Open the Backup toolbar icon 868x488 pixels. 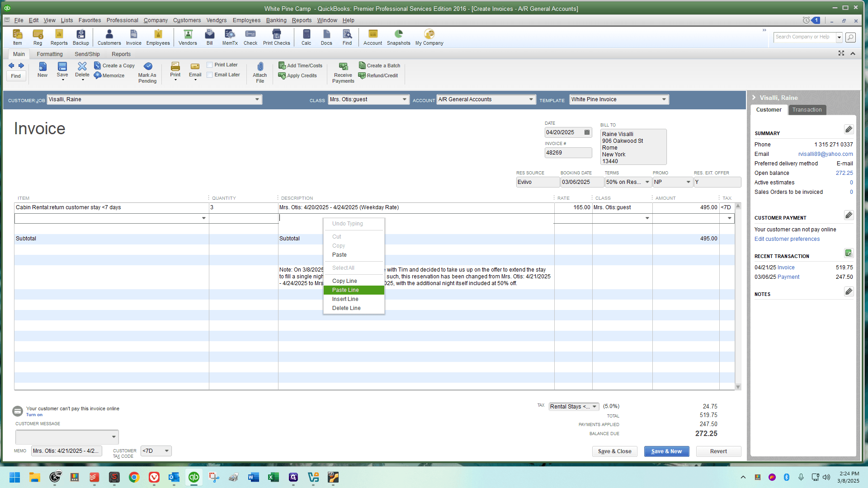tap(81, 37)
